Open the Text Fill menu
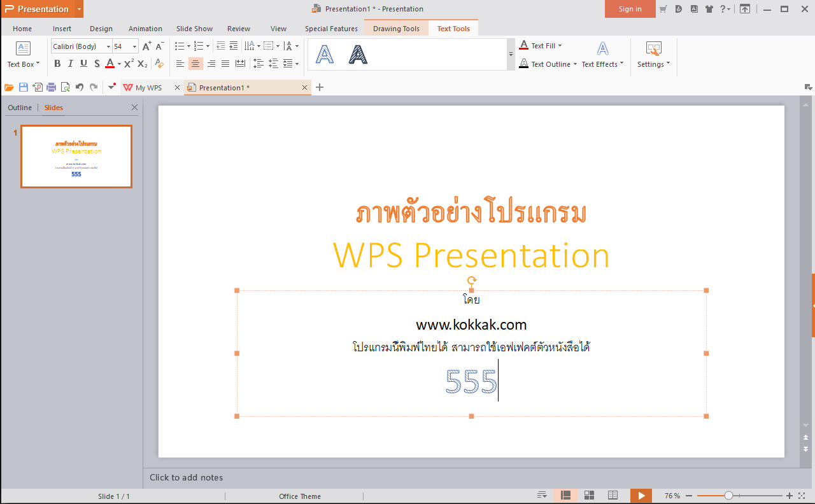Screen dimensions: 815x504 (x=541, y=46)
